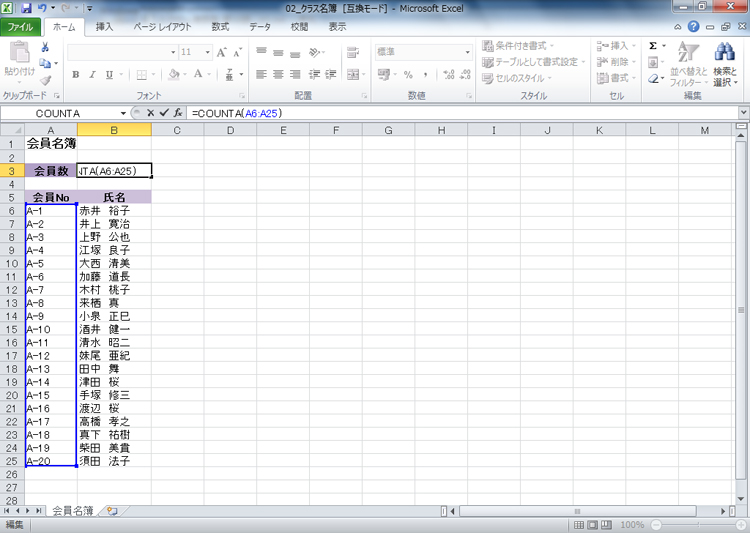Toggle the middle align button

click(x=278, y=52)
